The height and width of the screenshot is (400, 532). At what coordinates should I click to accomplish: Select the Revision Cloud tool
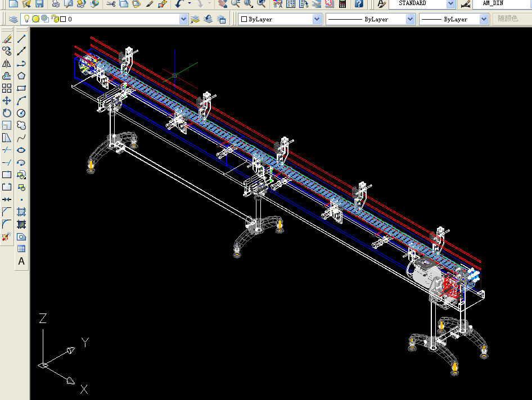point(21,125)
